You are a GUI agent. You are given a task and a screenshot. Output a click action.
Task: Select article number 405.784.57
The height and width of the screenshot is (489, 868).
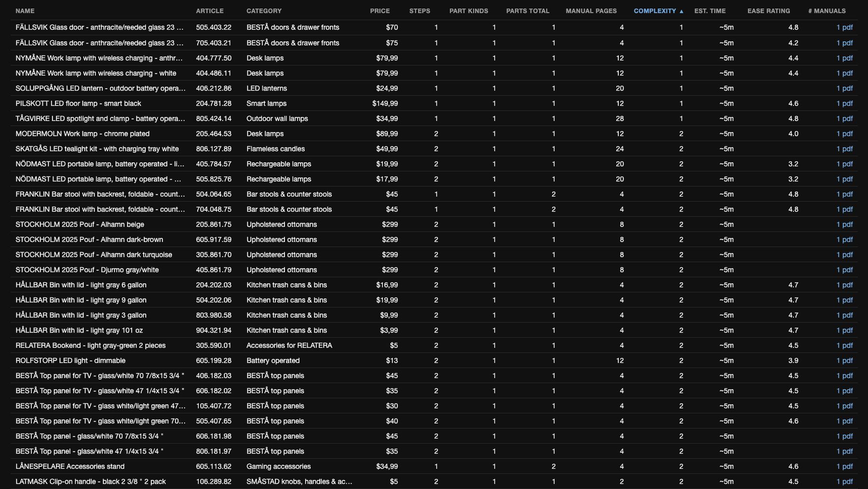pos(214,164)
